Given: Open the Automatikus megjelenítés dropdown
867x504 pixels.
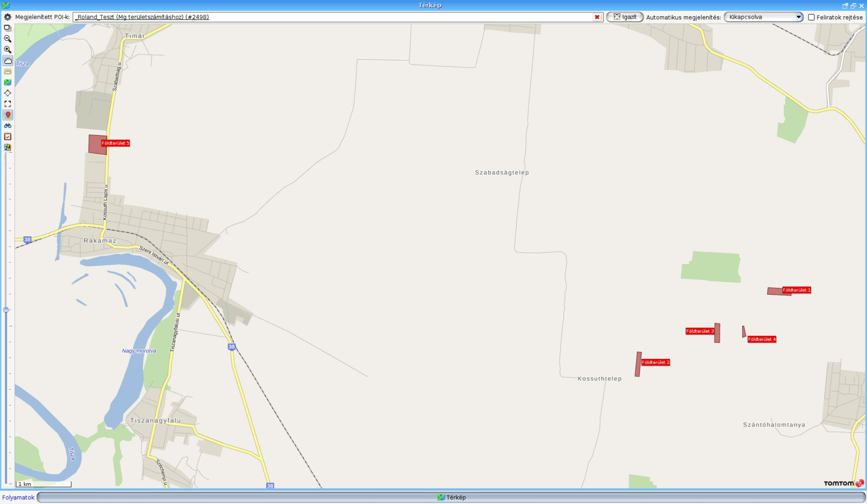Looking at the screenshot, I should coord(763,17).
